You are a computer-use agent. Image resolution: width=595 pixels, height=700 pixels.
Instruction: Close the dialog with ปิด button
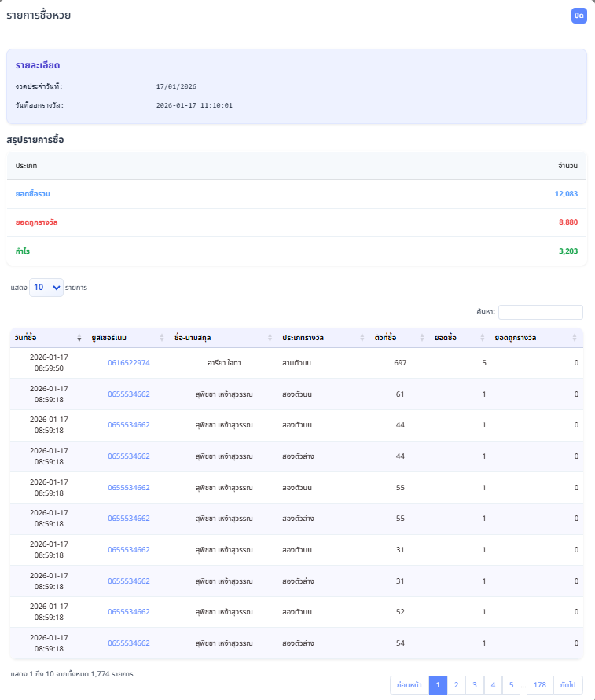coord(579,16)
